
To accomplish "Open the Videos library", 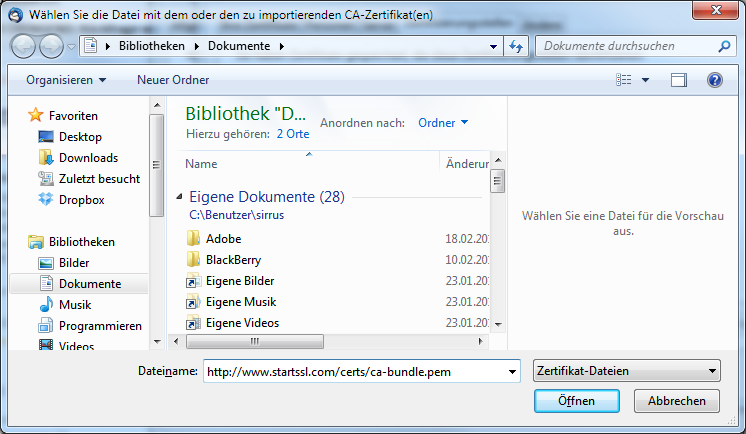I will [x=76, y=345].
